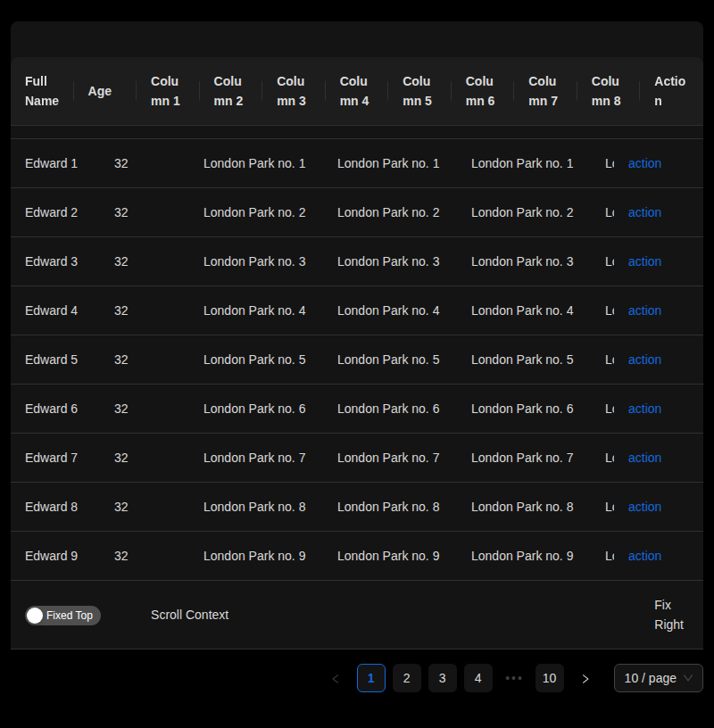Toggle the Fixed Top switch
The width and height of the screenshot is (714, 728).
coord(62,616)
